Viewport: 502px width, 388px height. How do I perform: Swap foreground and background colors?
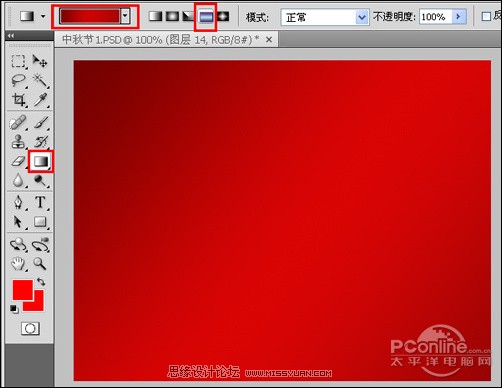[x=41, y=282]
